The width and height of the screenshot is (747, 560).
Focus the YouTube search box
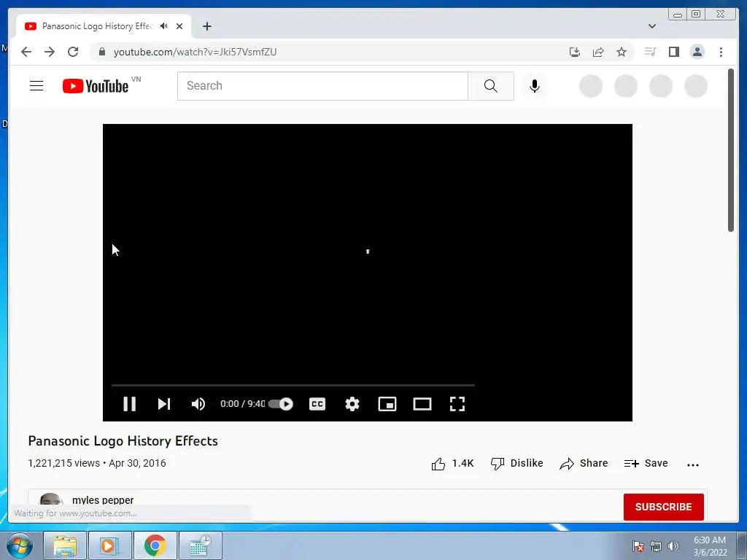click(x=322, y=86)
